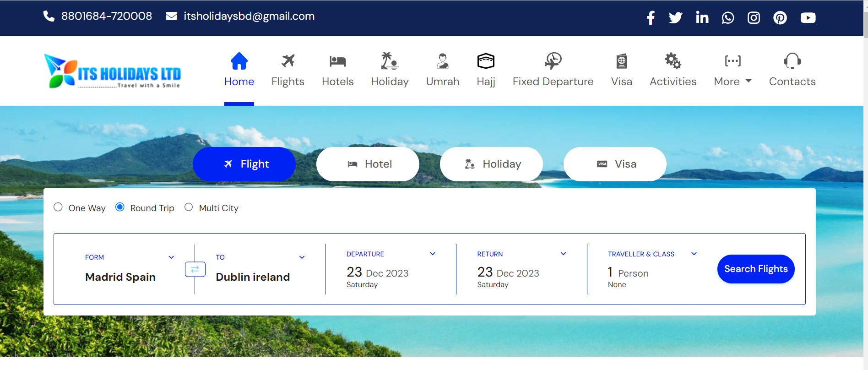Click the Hajj Kaaba icon
The height and width of the screenshot is (370, 868).
[486, 61]
